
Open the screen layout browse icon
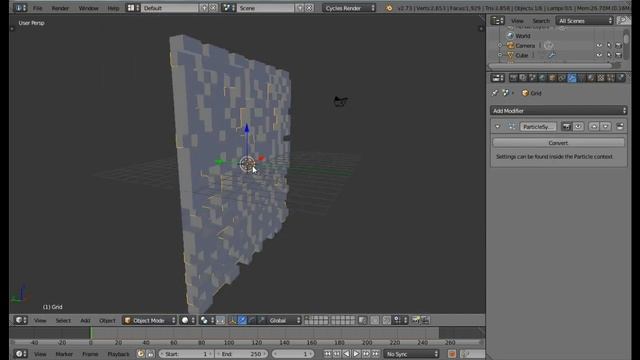[133, 8]
